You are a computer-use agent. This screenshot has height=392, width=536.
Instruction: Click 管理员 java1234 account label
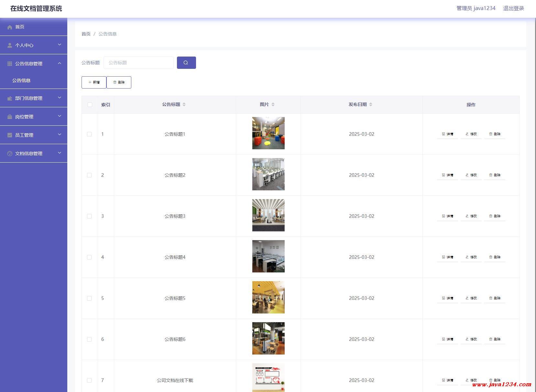point(476,8)
